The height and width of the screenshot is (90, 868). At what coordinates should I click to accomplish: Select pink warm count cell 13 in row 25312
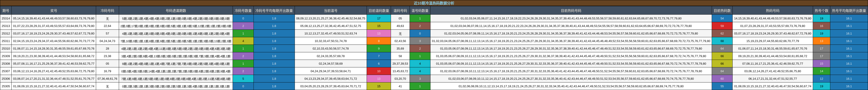tap(379, 34)
